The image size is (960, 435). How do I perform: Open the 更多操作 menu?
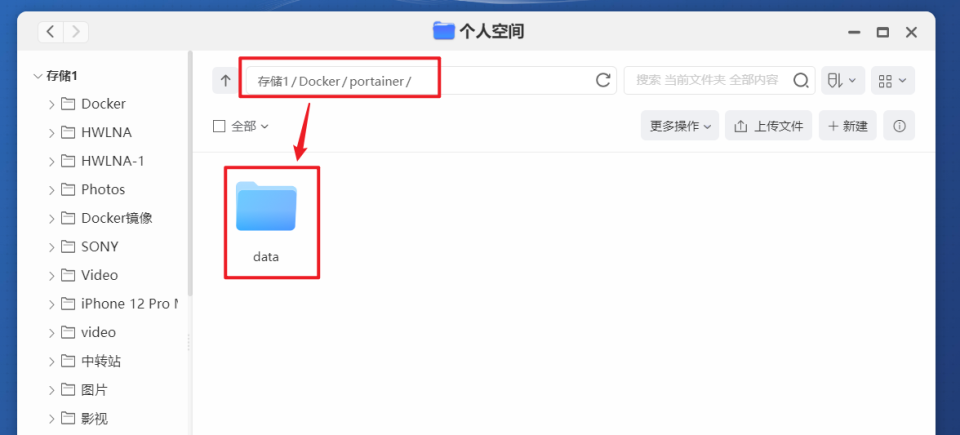pos(680,126)
